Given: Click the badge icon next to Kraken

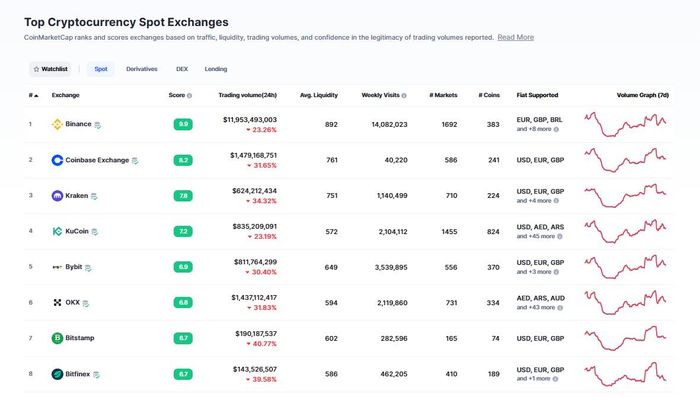Looking at the screenshot, I should pyautogui.click(x=94, y=196).
